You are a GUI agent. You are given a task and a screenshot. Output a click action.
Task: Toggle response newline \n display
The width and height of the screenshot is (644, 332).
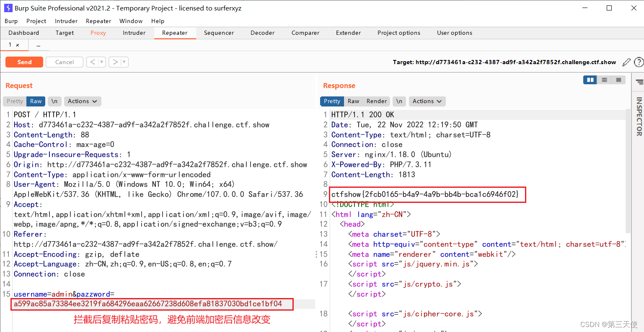(x=399, y=101)
